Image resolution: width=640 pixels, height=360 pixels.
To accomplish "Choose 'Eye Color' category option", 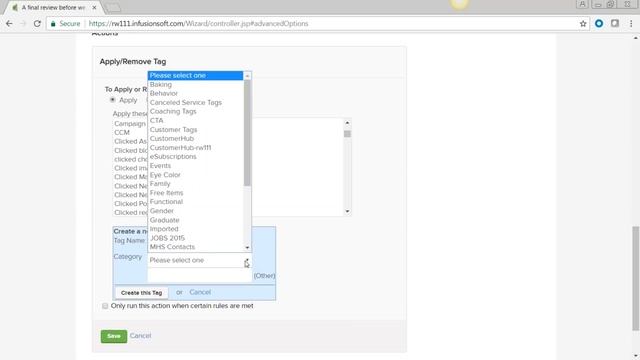I will 196,175.
